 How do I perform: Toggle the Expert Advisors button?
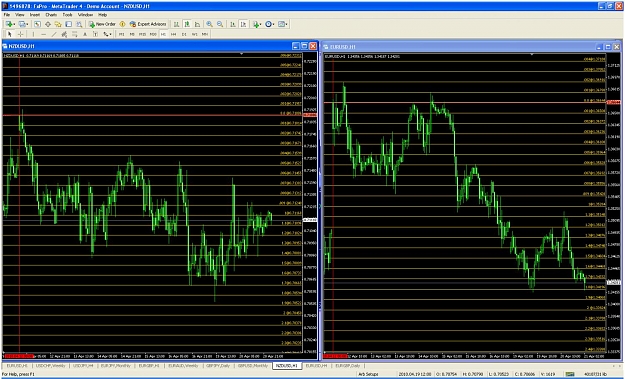click(x=148, y=24)
